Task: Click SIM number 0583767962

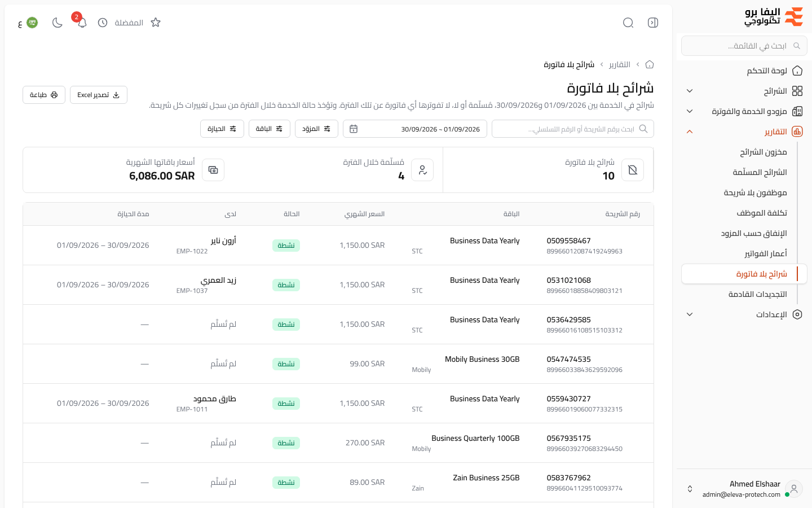Action: pos(569,478)
